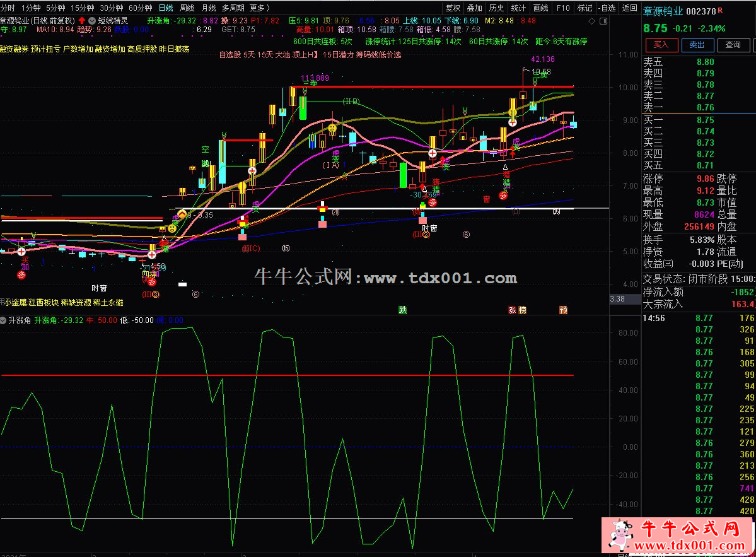
Task: Click the 买五 bid price 8.71
Action: (705, 165)
